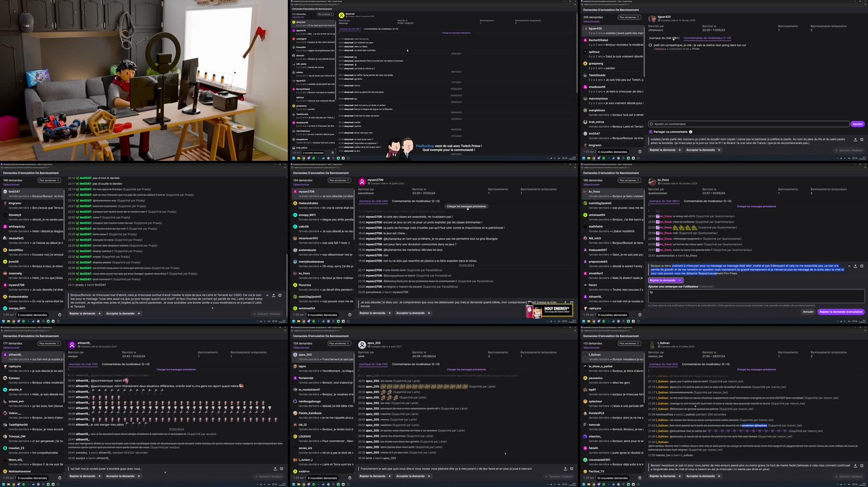Toggle the Partager ce commentaire checkbox
The image size is (868, 487).
[x=651, y=132]
